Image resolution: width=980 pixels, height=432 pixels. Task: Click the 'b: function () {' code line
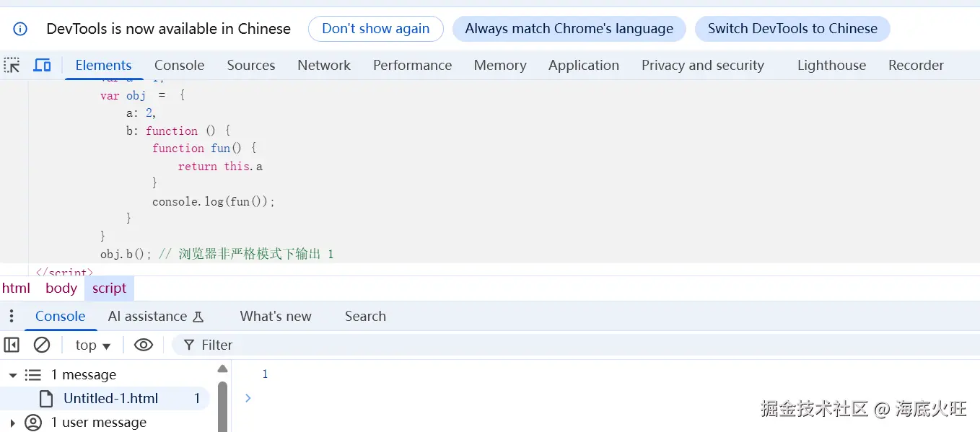tap(178, 131)
